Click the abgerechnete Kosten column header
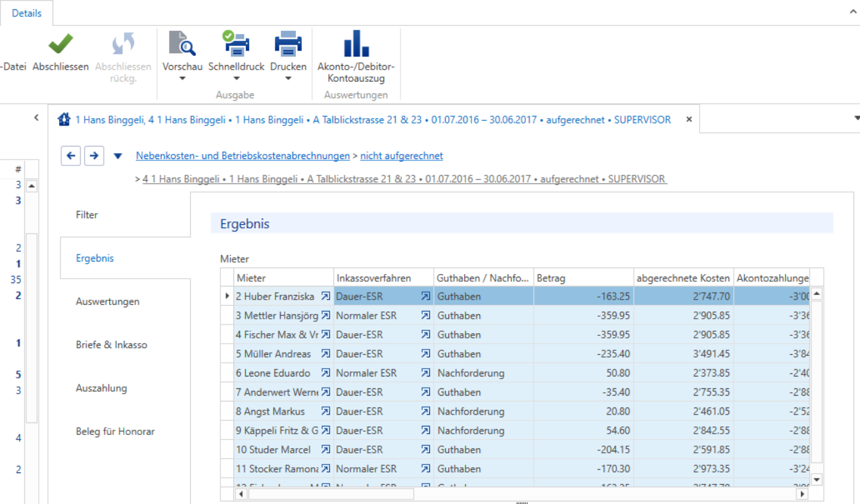 (x=683, y=278)
